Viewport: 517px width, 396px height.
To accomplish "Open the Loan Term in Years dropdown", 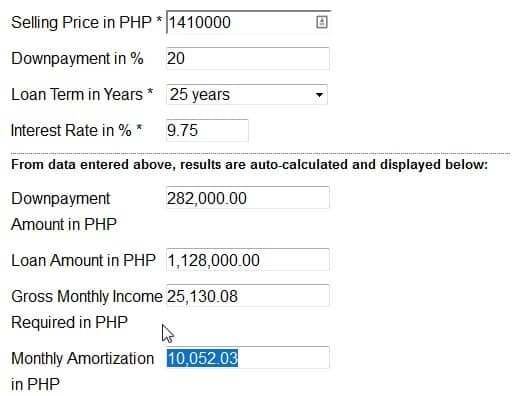I will tap(247, 95).
